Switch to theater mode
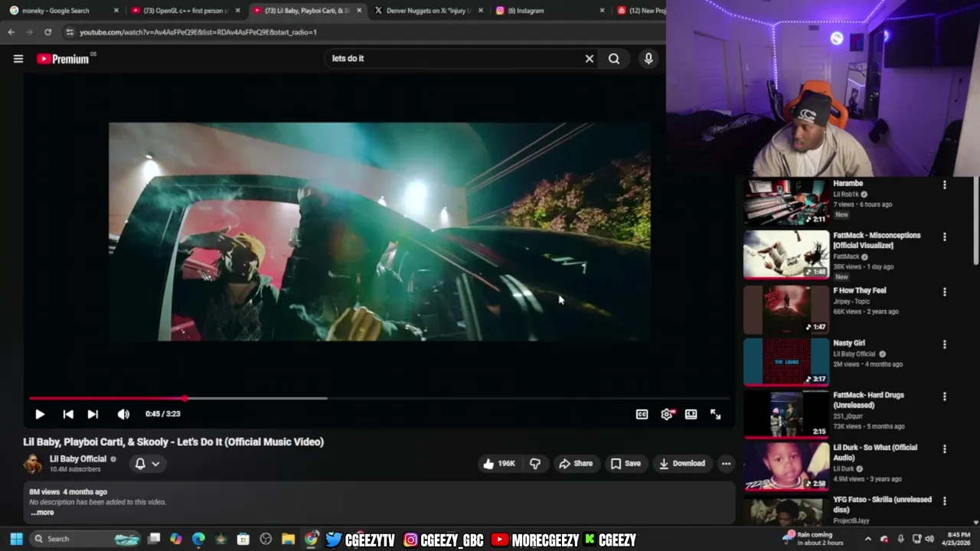 click(691, 414)
